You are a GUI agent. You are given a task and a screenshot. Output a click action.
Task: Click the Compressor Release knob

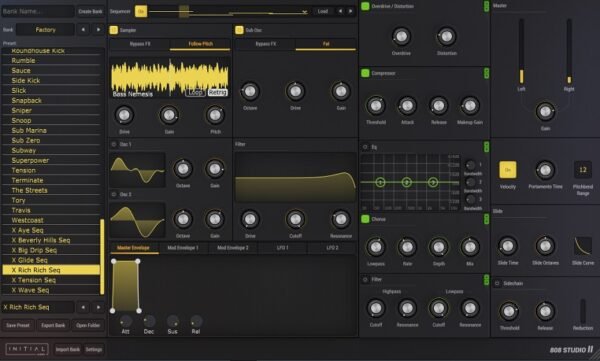point(439,106)
